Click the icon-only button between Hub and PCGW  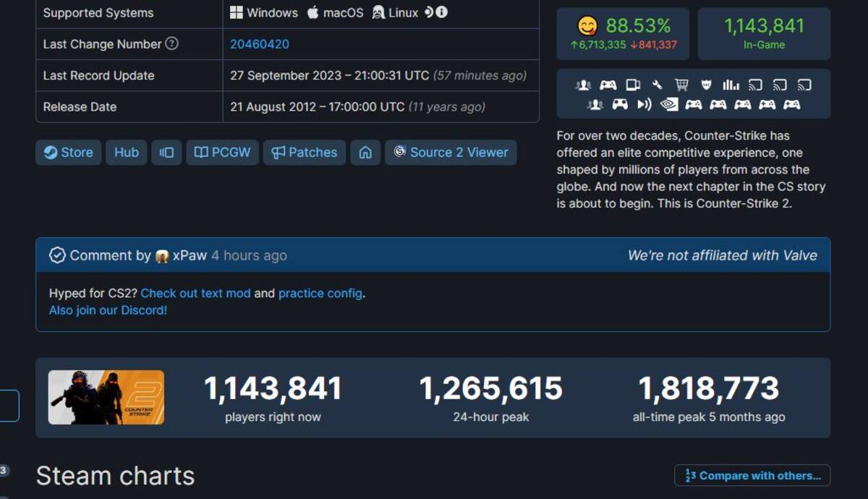tap(166, 153)
